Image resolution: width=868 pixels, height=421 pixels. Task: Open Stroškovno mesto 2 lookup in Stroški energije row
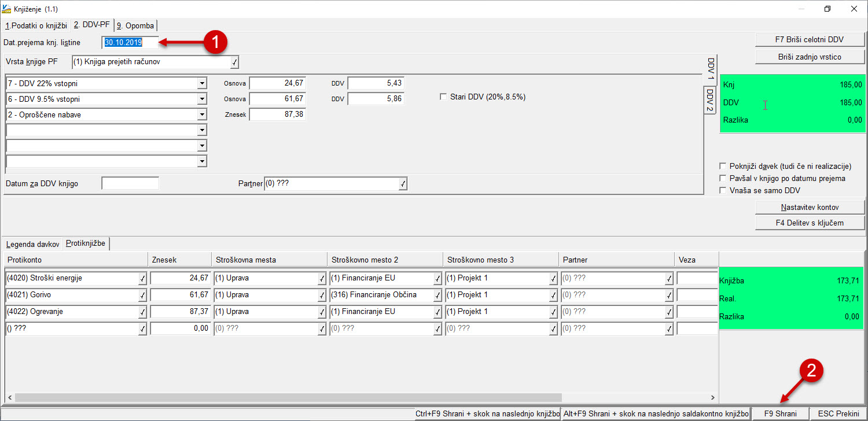click(x=437, y=279)
